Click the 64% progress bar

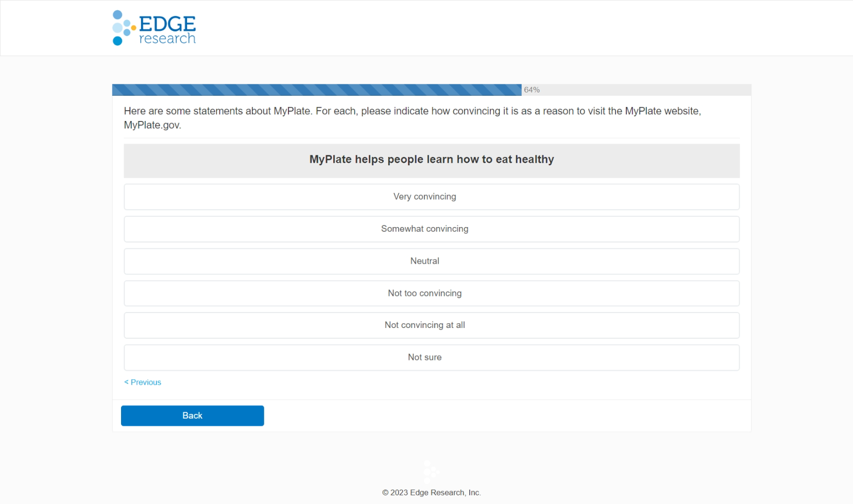(x=432, y=90)
